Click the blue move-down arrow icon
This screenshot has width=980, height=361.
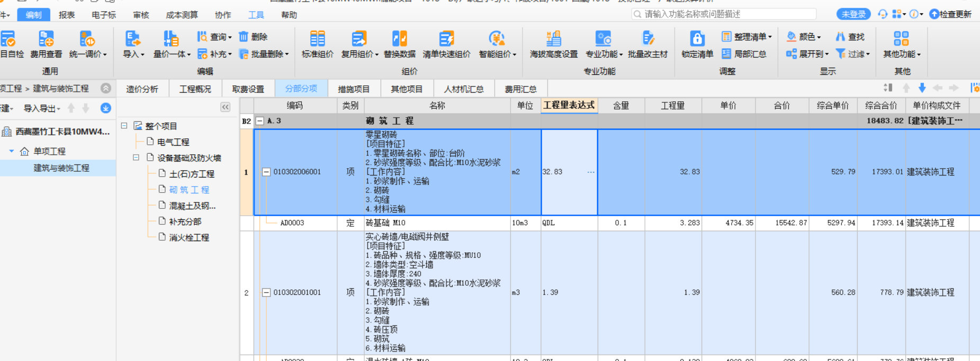(x=922, y=88)
